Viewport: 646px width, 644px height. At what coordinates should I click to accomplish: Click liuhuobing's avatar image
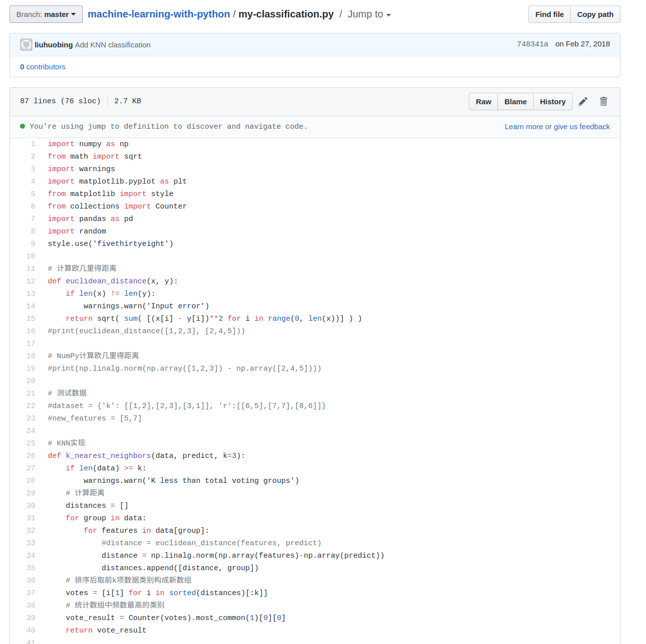pyautogui.click(x=26, y=45)
